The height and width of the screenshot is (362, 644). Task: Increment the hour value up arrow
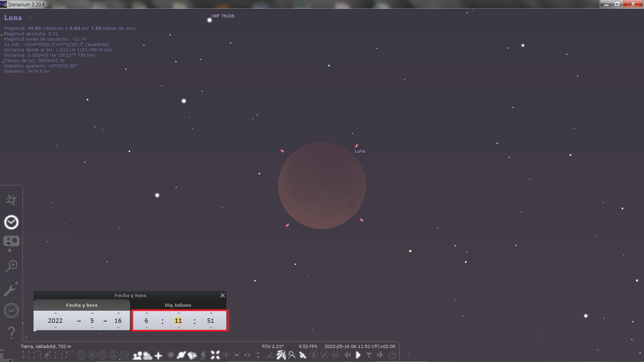pos(147,313)
